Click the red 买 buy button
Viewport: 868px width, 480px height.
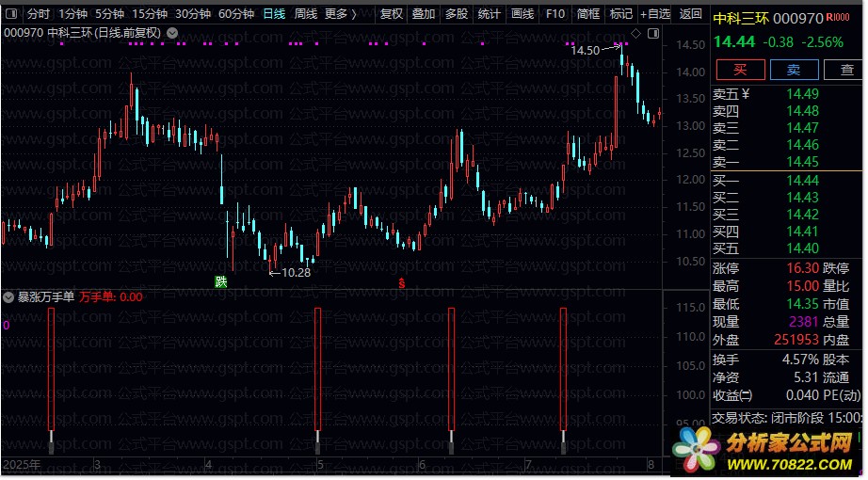coord(741,70)
